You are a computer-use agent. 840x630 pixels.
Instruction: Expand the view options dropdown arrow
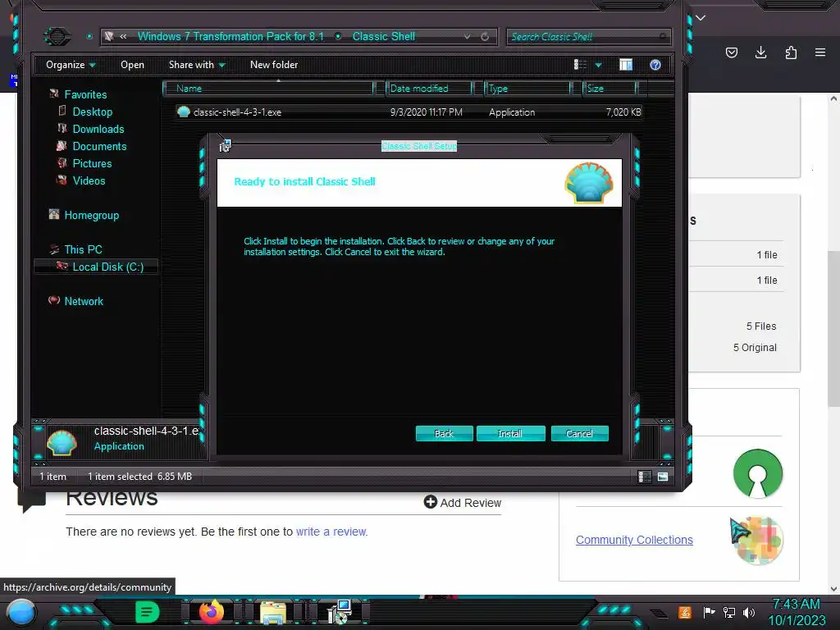tap(598, 66)
